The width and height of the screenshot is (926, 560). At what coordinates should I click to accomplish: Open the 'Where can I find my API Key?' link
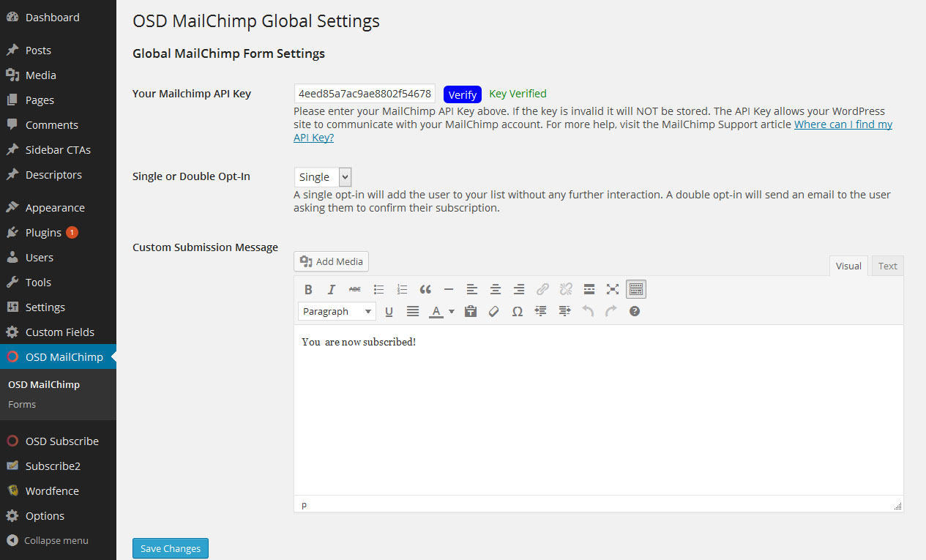tap(593, 131)
